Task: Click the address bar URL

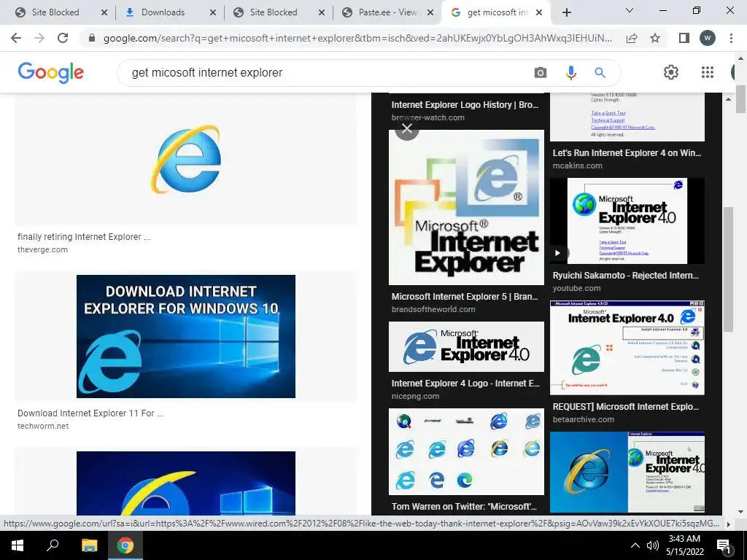Action: (357, 38)
